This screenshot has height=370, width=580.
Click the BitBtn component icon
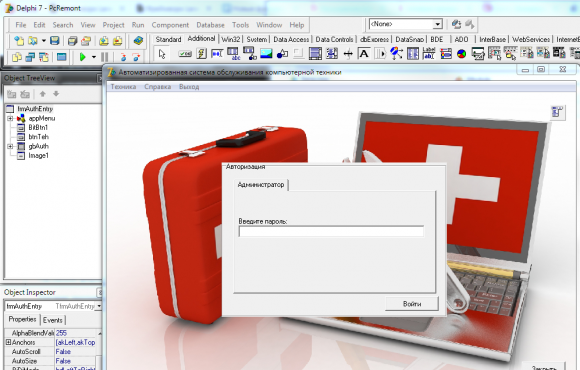(x=185, y=54)
